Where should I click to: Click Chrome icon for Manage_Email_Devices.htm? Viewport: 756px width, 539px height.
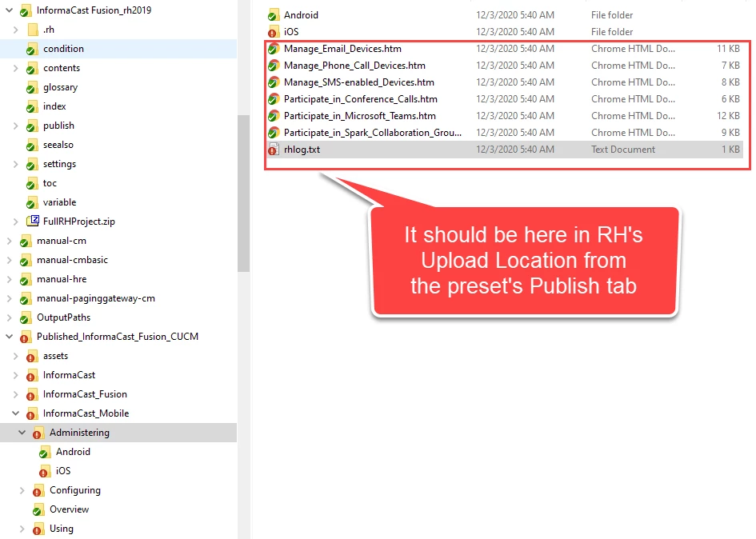click(274, 49)
